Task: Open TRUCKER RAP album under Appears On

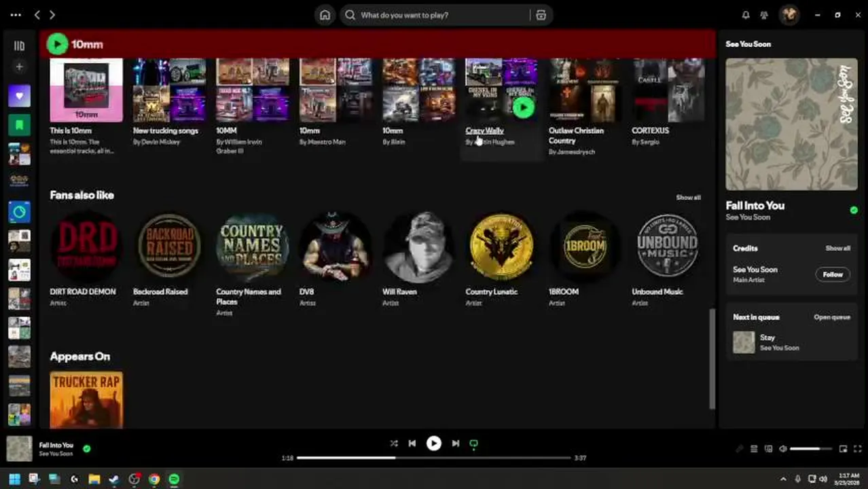Action: 86,400
